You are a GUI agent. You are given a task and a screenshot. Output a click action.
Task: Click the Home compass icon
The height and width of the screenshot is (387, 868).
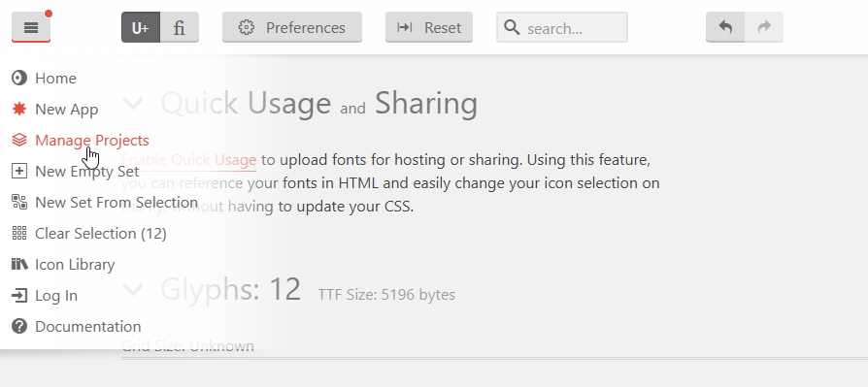(19, 78)
